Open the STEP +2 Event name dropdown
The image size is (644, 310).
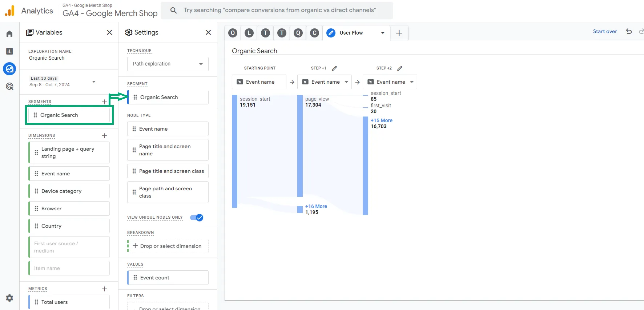(390, 82)
